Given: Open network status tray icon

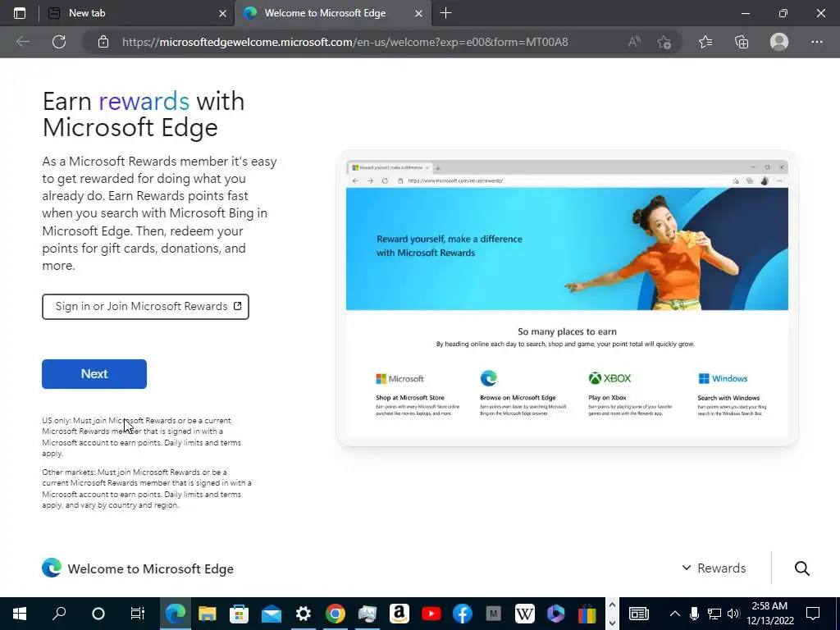Looking at the screenshot, I should coord(714,614).
